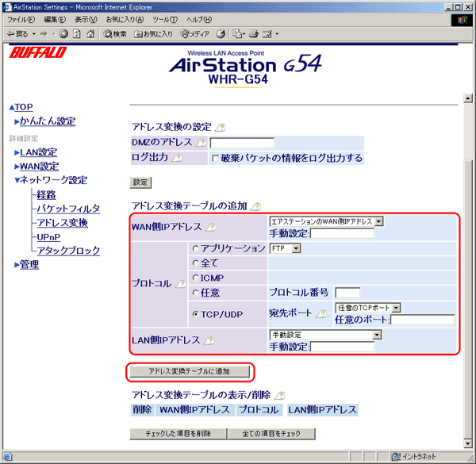The height and width of the screenshot is (464, 476).
Task: Select the アプリケーション protocol radio button
Action: 195,248
